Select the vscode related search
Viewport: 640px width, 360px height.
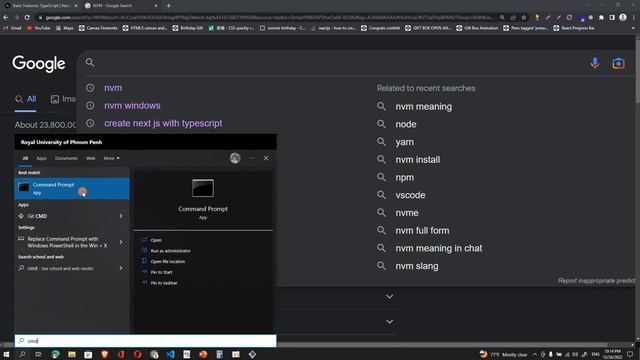coord(410,195)
